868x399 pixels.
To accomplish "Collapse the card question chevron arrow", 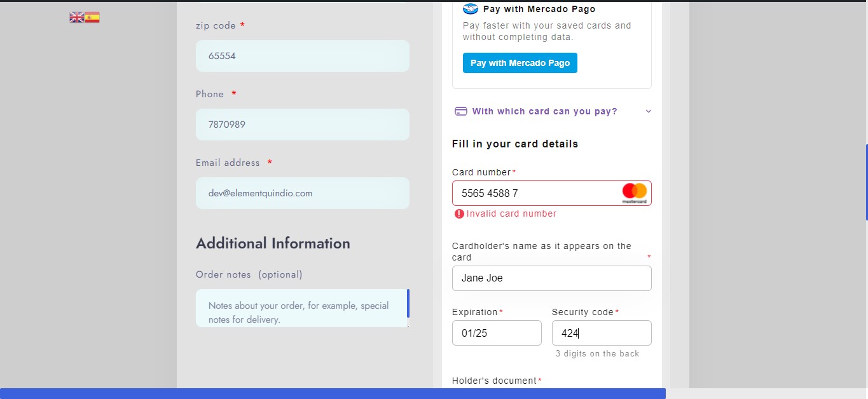I will click(x=648, y=111).
